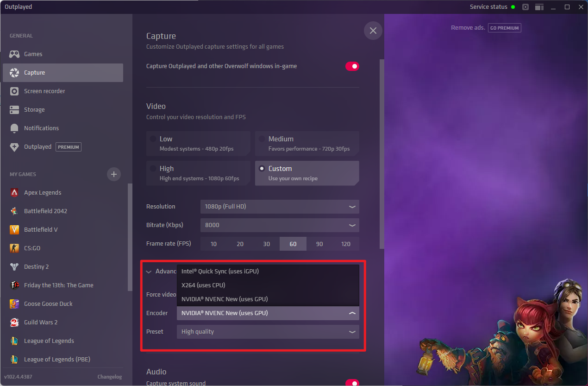Toggle Capture system sound switch
This screenshot has height=386, width=588.
click(x=352, y=383)
